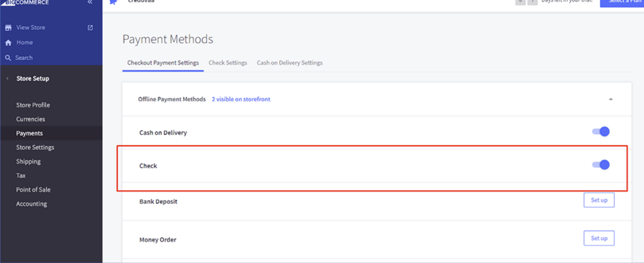Image resolution: width=644 pixels, height=263 pixels.
Task: Click the Select a Plan button
Action: (622, 3)
